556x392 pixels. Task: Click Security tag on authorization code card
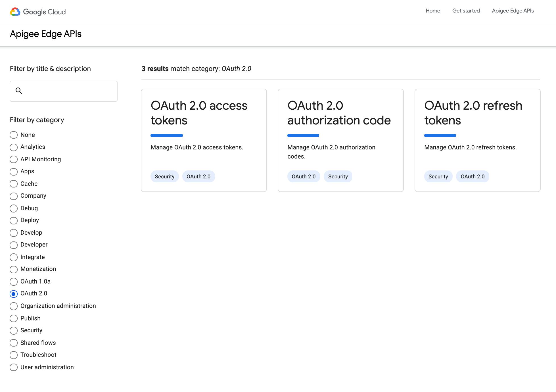[338, 177]
